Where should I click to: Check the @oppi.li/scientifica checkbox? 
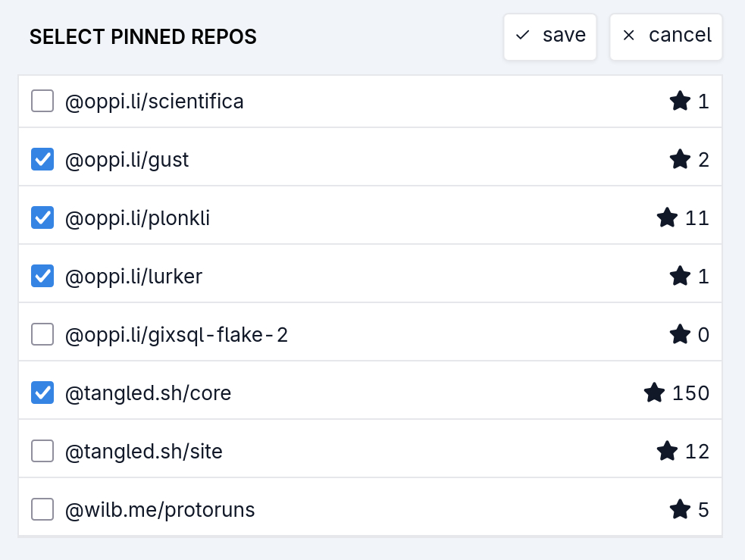42,101
